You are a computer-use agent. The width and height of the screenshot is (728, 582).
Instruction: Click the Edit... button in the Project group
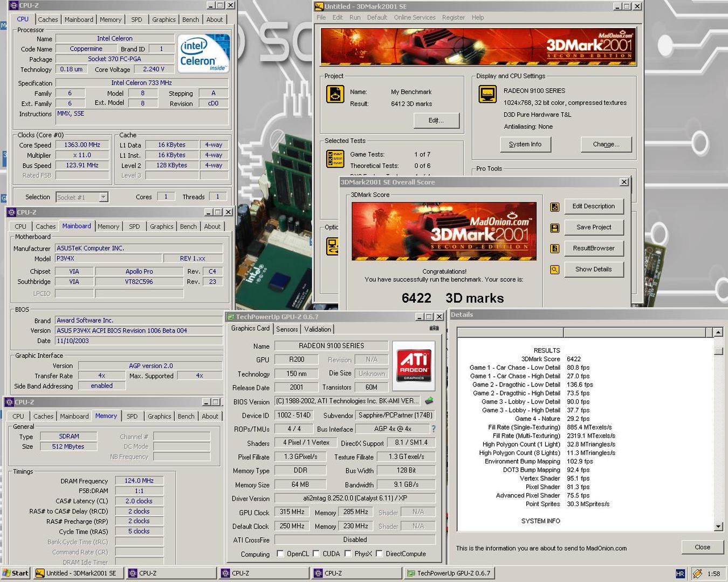click(436, 120)
